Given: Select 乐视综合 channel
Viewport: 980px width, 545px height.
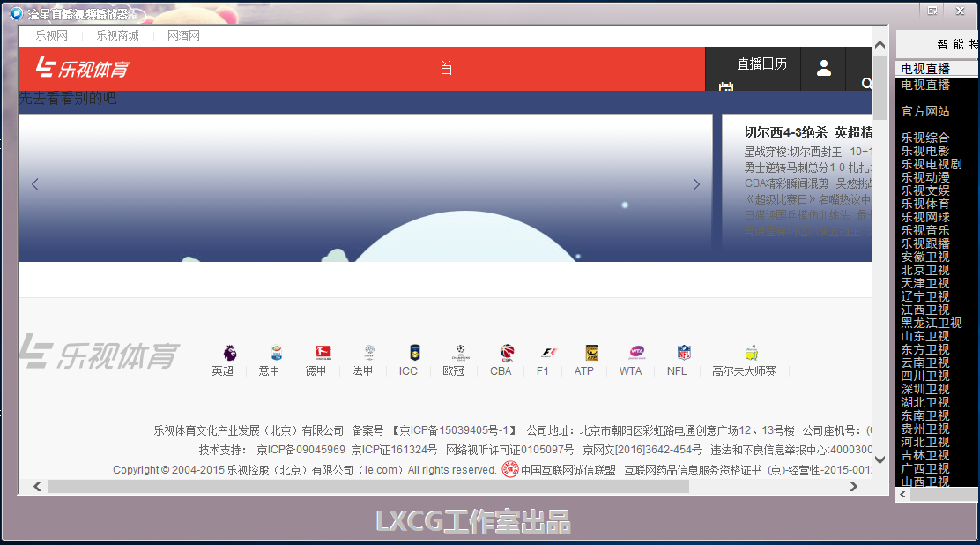Looking at the screenshot, I should (x=925, y=138).
